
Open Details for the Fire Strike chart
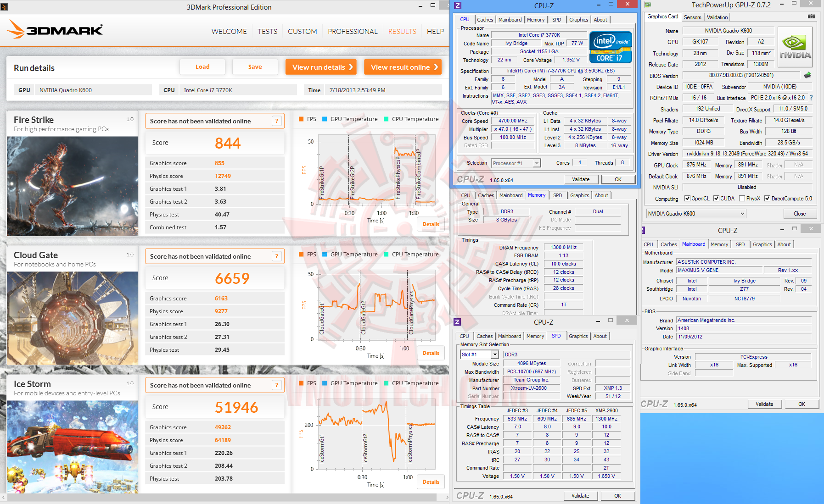[431, 224]
